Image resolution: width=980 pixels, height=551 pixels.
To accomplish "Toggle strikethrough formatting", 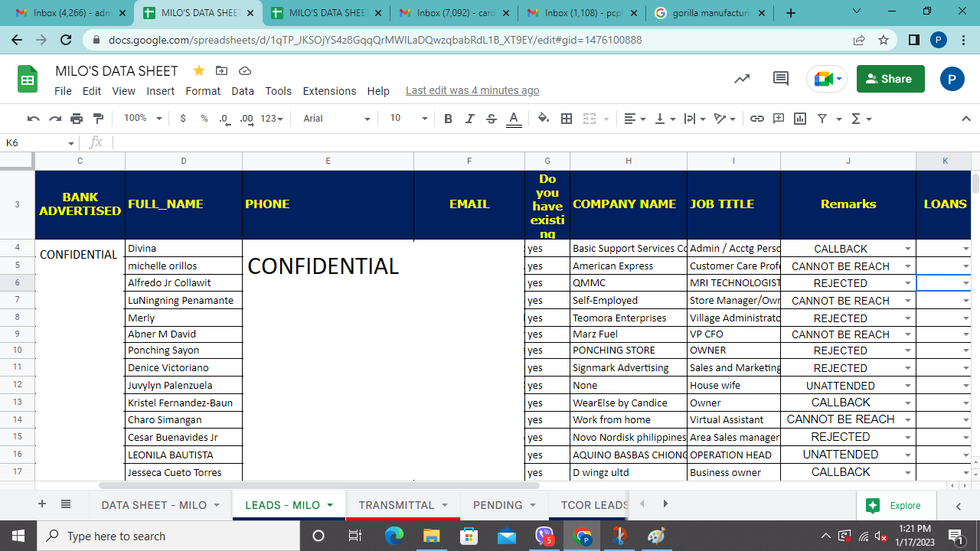I will (x=492, y=119).
